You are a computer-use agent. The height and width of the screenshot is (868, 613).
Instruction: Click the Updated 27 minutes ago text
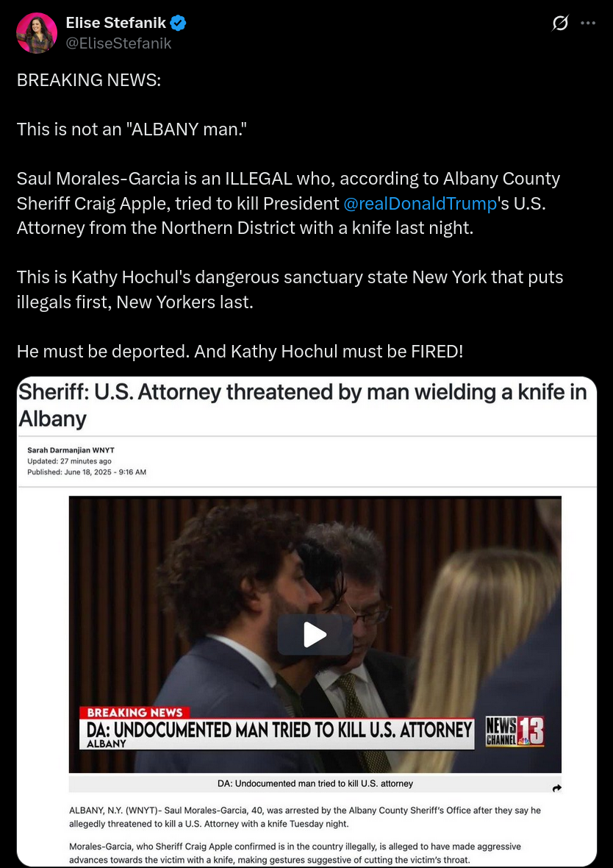click(x=69, y=461)
